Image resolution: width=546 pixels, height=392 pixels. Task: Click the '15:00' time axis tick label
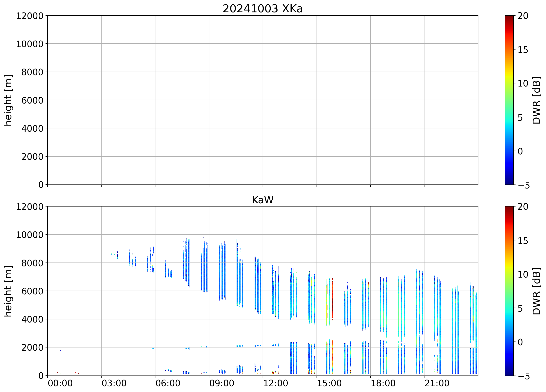pyautogui.click(x=329, y=383)
